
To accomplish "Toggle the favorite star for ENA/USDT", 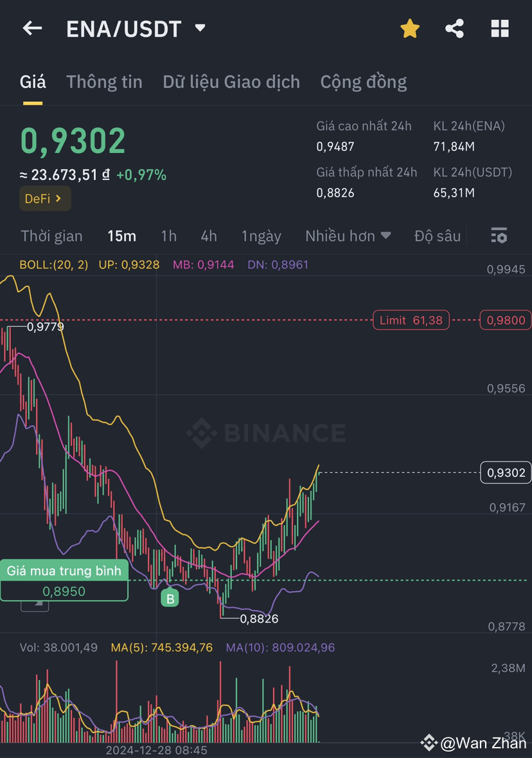I will click(409, 28).
